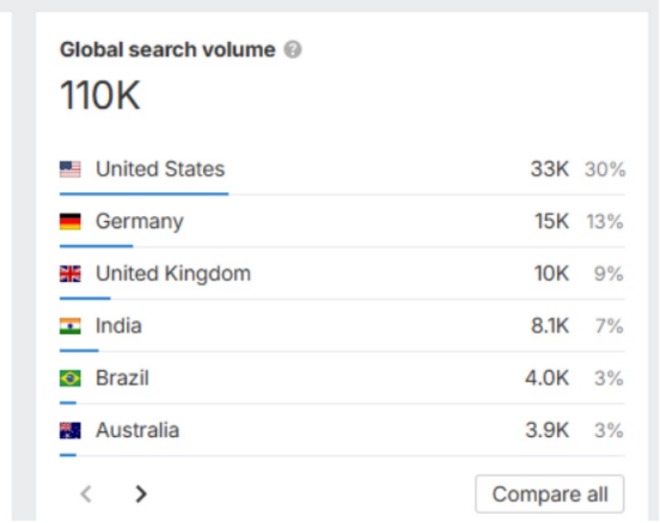Image resolution: width=660 pixels, height=523 pixels.
Task: Select the United States country name
Action: click(x=160, y=169)
